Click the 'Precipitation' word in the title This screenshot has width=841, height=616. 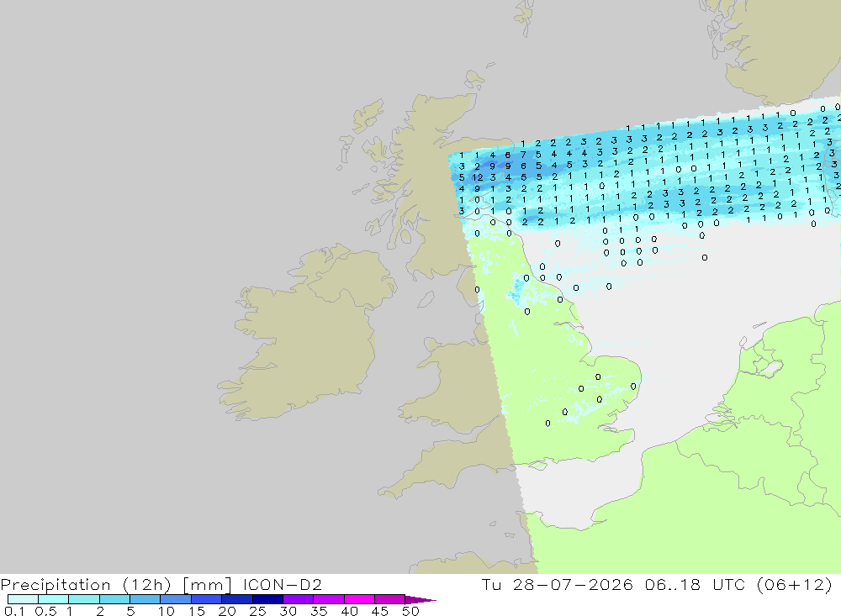(x=56, y=584)
